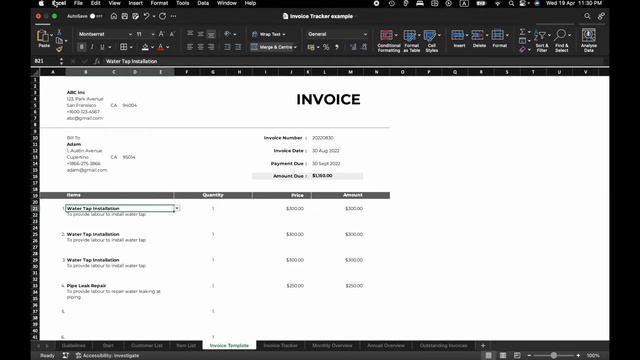The width and height of the screenshot is (640, 360).
Task: Apply the fill colour bucket
Action: coord(145,47)
